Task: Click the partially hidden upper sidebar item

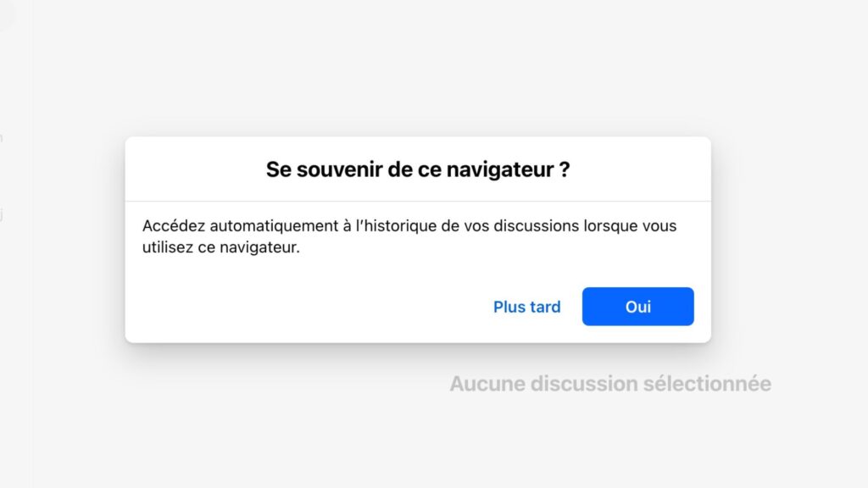Action: [x=1, y=138]
